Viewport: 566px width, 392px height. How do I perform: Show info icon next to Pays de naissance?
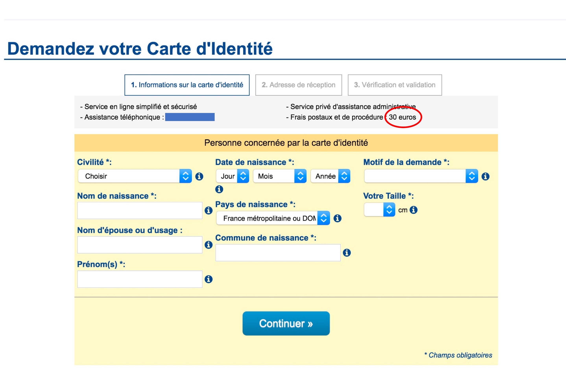tap(337, 218)
